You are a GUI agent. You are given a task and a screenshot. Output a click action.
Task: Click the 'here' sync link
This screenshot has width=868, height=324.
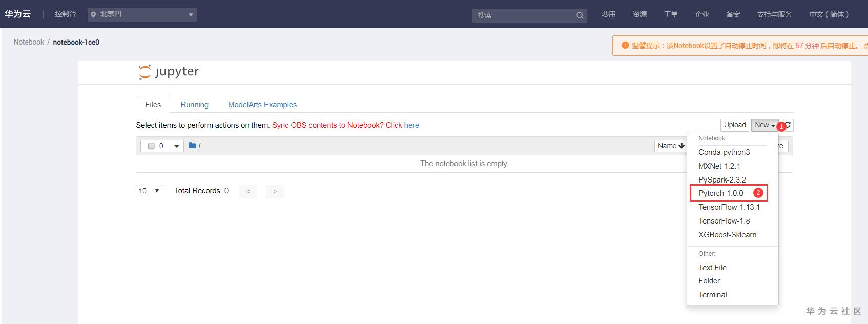(411, 125)
